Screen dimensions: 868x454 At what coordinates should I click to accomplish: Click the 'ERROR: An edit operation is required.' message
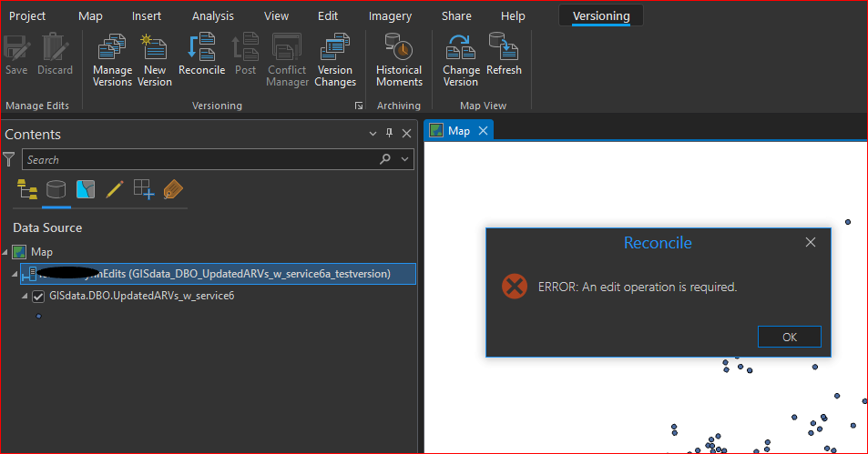[x=638, y=287]
